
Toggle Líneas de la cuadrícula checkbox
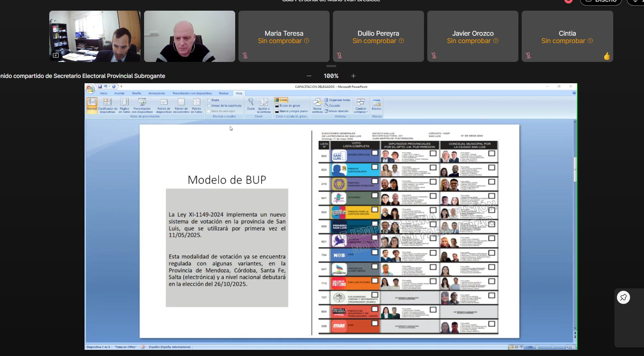(x=209, y=105)
